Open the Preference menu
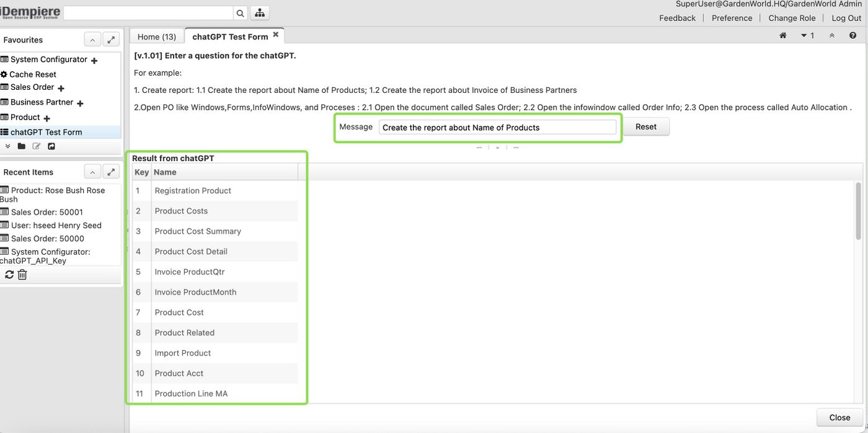Image resolution: width=868 pixels, height=433 pixels. 732,17
